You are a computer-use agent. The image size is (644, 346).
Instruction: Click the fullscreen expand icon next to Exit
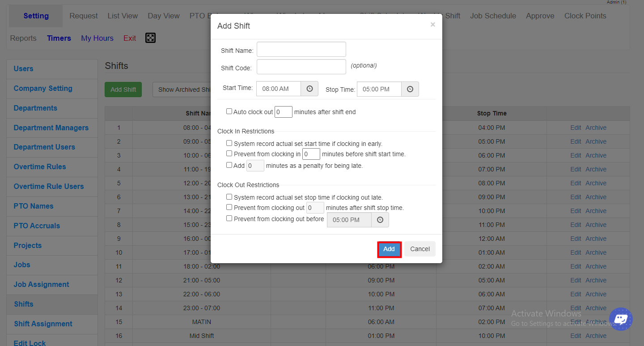pos(151,38)
